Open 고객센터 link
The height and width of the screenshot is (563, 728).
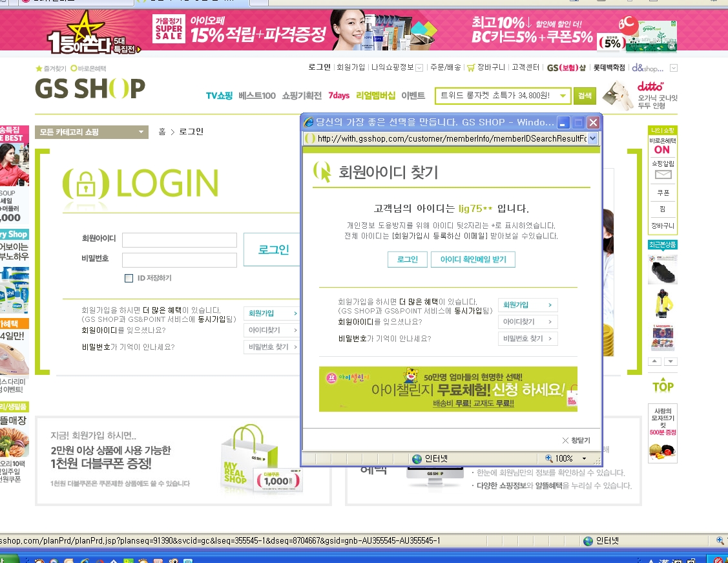(526, 67)
